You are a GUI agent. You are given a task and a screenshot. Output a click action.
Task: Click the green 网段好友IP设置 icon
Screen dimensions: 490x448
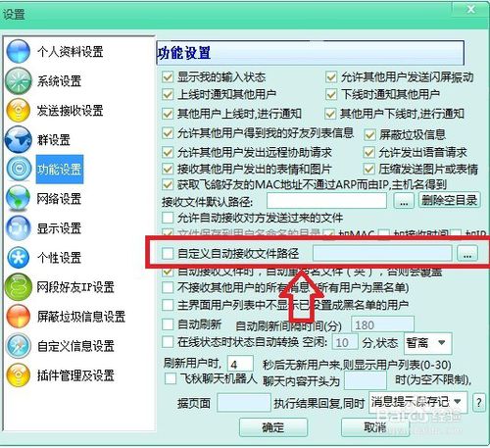(19, 287)
